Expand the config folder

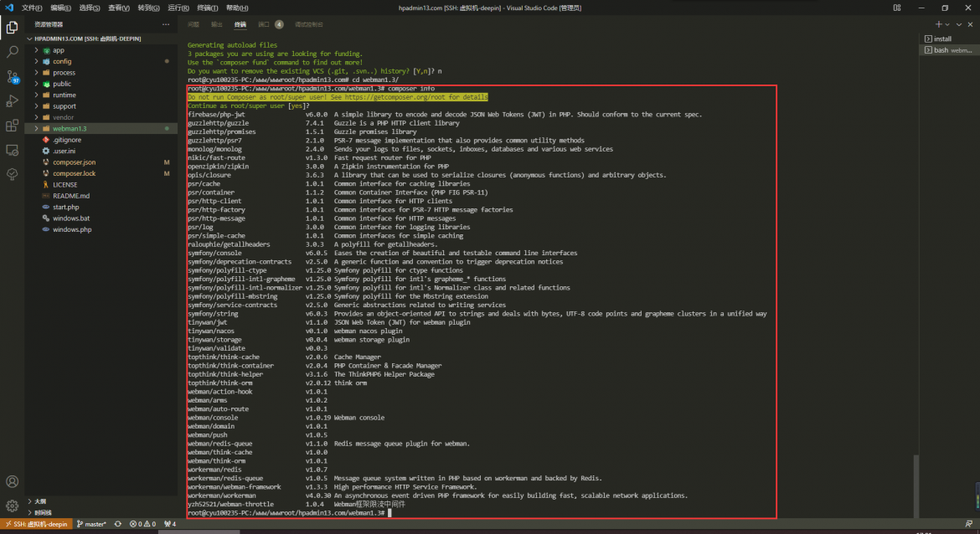point(101,61)
